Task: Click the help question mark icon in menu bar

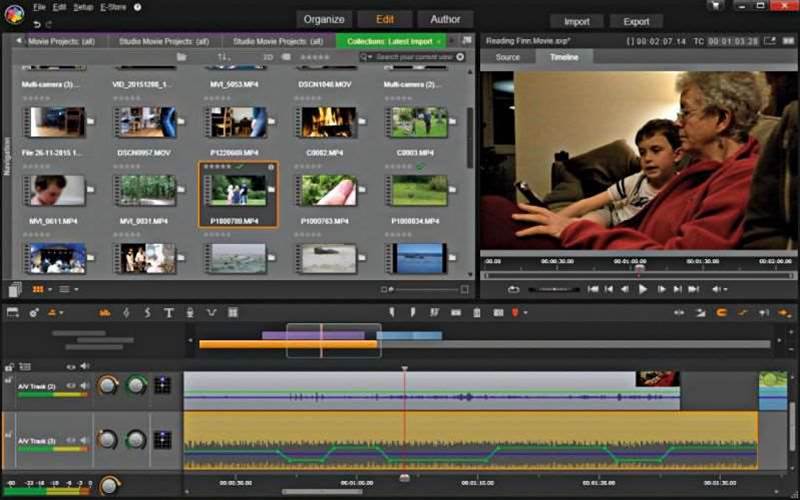Action: click(137, 7)
